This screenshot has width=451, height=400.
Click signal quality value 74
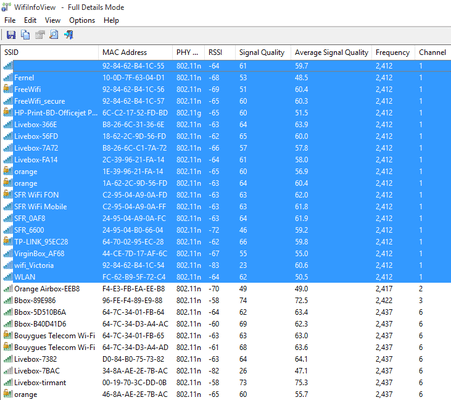243,300
